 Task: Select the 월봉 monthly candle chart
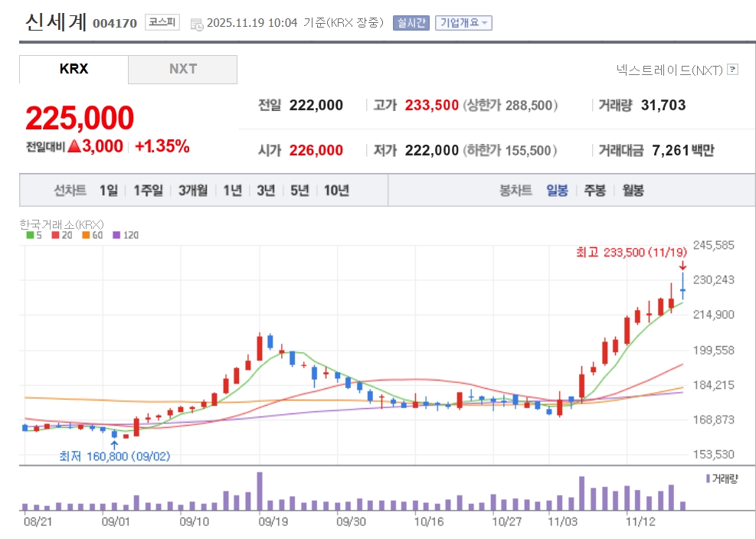click(x=633, y=191)
